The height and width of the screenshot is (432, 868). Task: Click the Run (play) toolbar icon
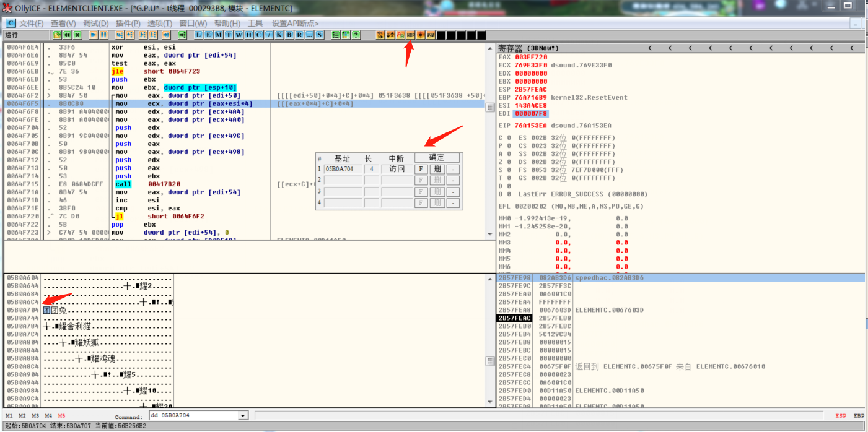pyautogui.click(x=94, y=35)
